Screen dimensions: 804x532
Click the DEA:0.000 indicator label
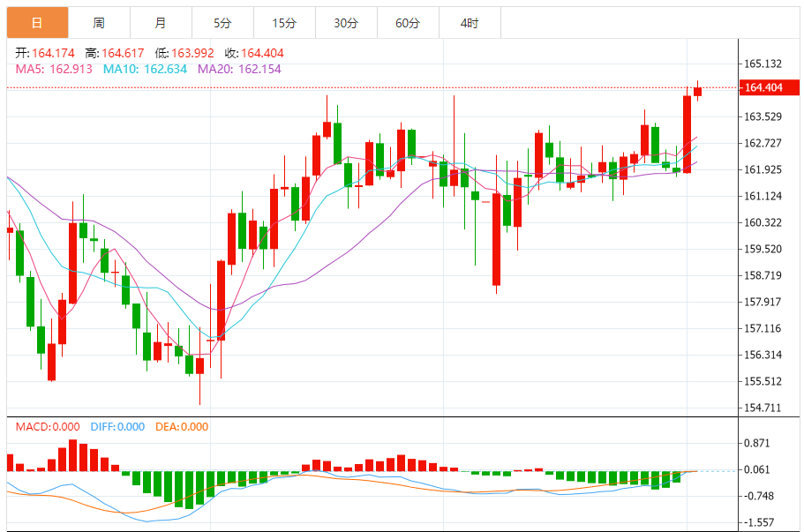coord(182,426)
